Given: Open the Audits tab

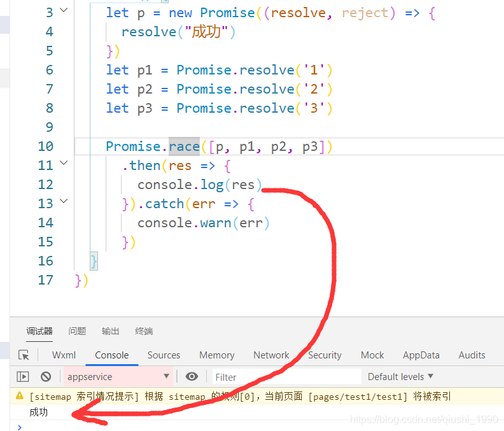Looking at the screenshot, I should point(472,355).
